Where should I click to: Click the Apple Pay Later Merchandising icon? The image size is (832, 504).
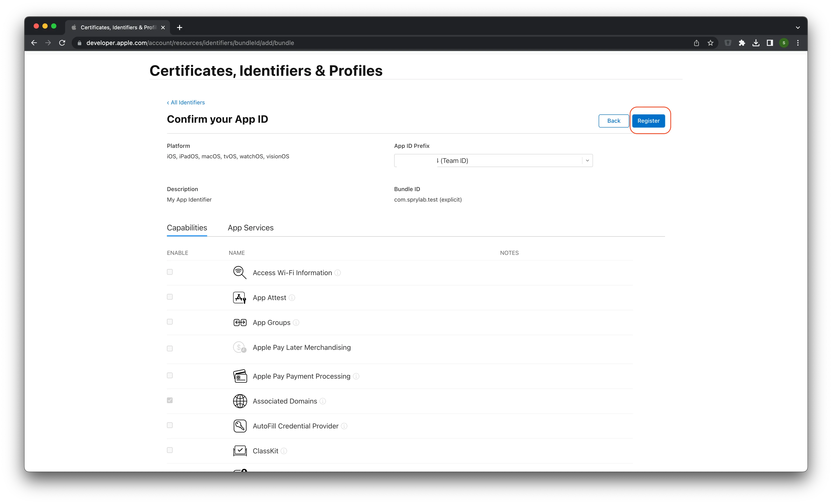[x=240, y=347]
